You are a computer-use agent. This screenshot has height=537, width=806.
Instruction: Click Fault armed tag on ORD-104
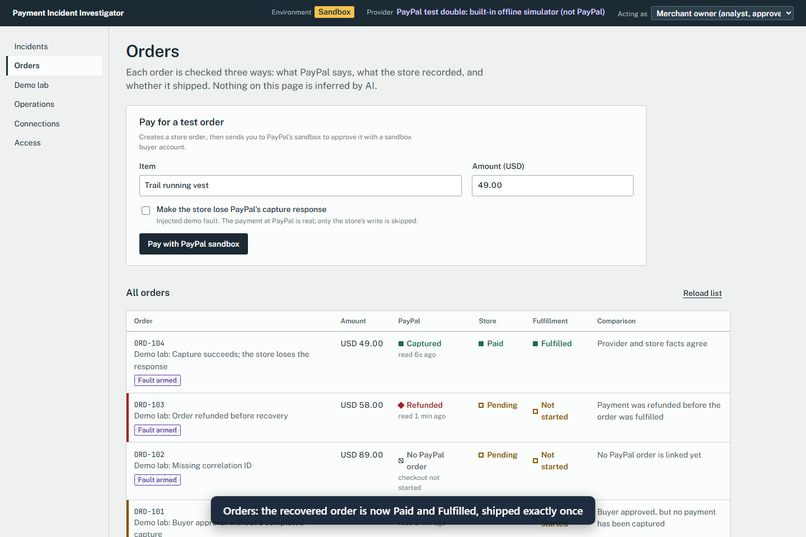157,380
